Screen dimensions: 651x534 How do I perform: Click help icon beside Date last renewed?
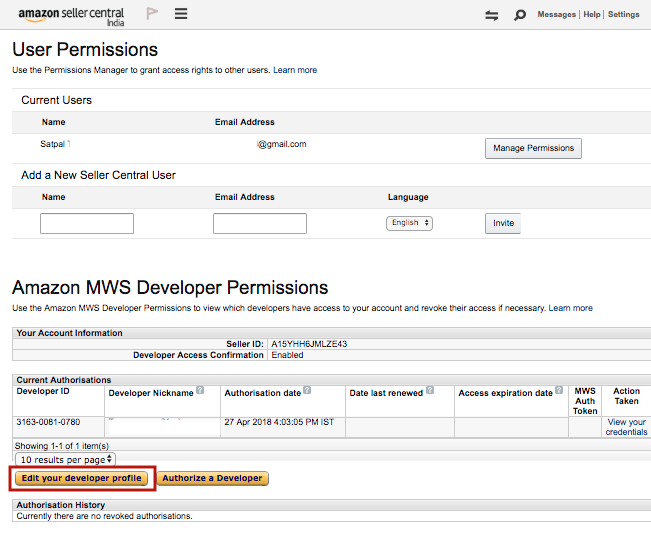point(430,390)
